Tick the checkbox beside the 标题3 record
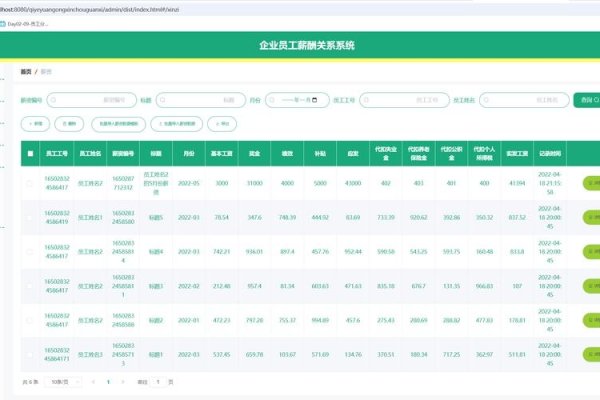The width and height of the screenshot is (600, 400). click(x=30, y=286)
